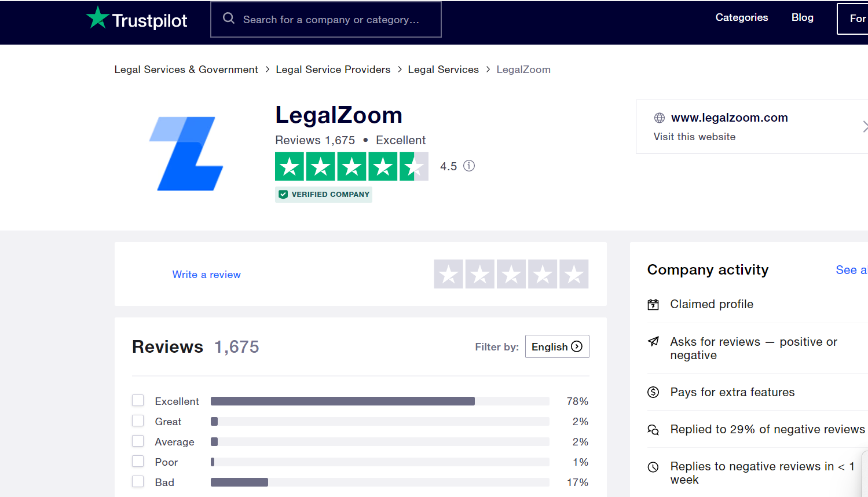Click the Trustpilot star logo

pos(97,17)
